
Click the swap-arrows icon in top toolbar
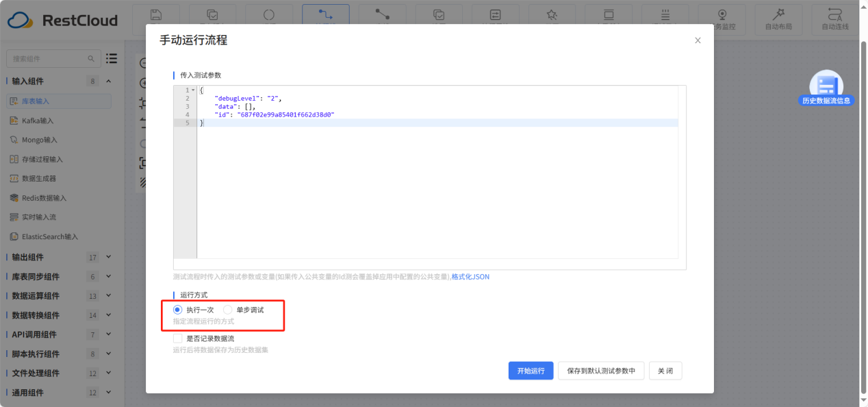pyautogui.click(x=495, y=15)
